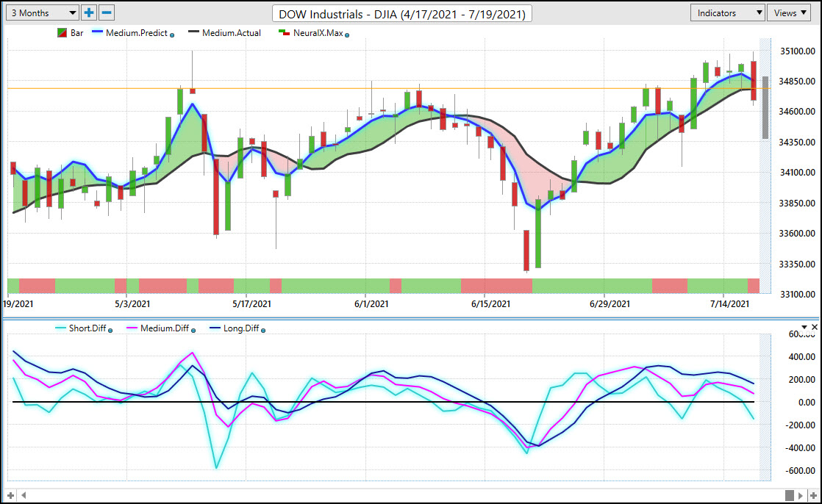Click the 33600.00 price axis label
Viewport: 822px width, 504px height.
[x=797, y=233]
